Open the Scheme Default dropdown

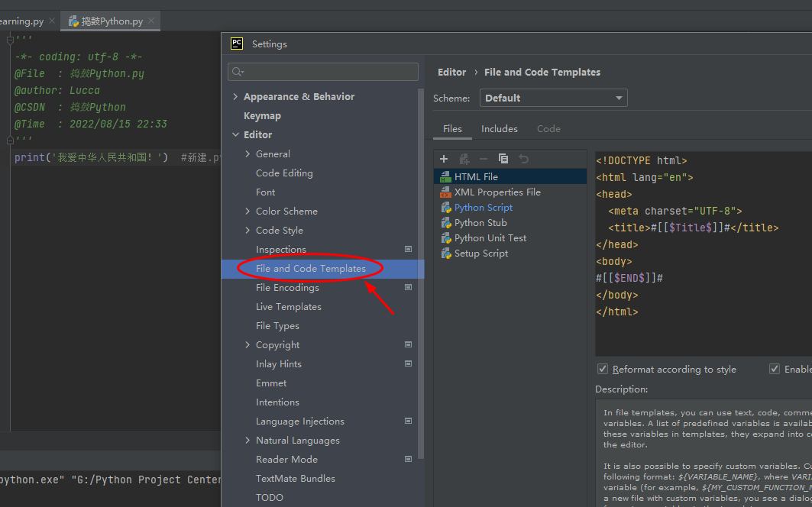click(x=553, y=98)
